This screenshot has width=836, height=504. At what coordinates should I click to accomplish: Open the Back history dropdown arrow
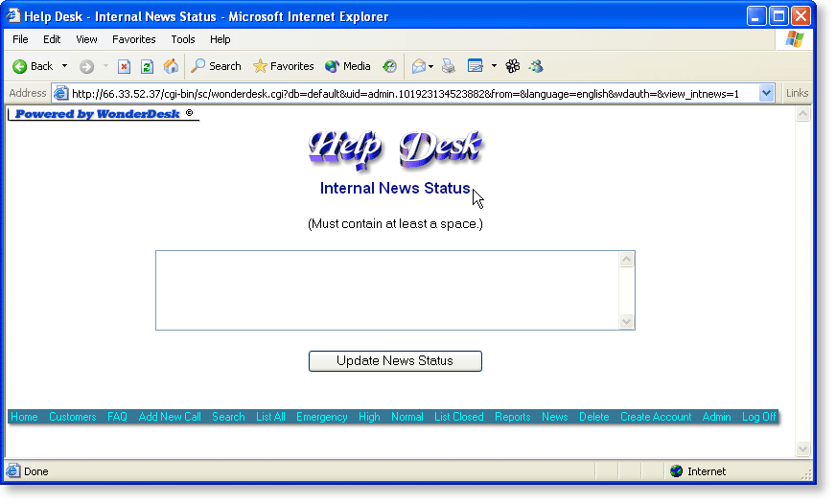[64, 66]
